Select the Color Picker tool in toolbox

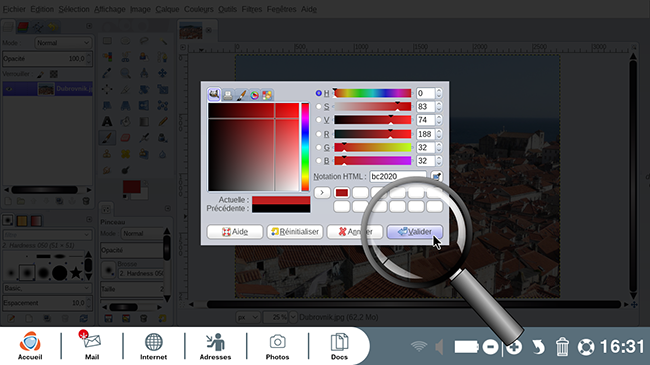click(107, 73)
